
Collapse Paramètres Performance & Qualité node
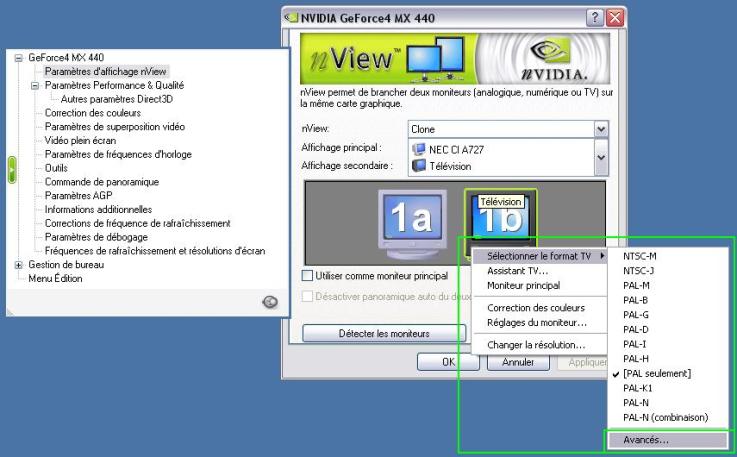pyautogui.click(x=35, y=86)
